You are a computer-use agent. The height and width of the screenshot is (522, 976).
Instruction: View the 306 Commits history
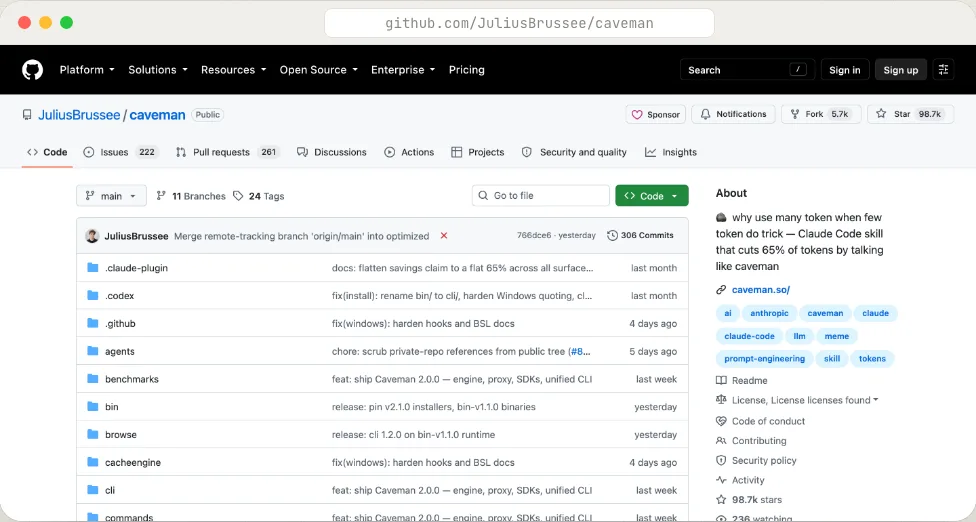[x=640, y=235]
